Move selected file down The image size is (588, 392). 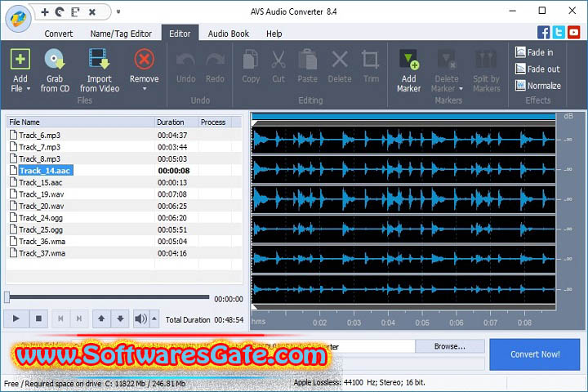tap(120, 318)
